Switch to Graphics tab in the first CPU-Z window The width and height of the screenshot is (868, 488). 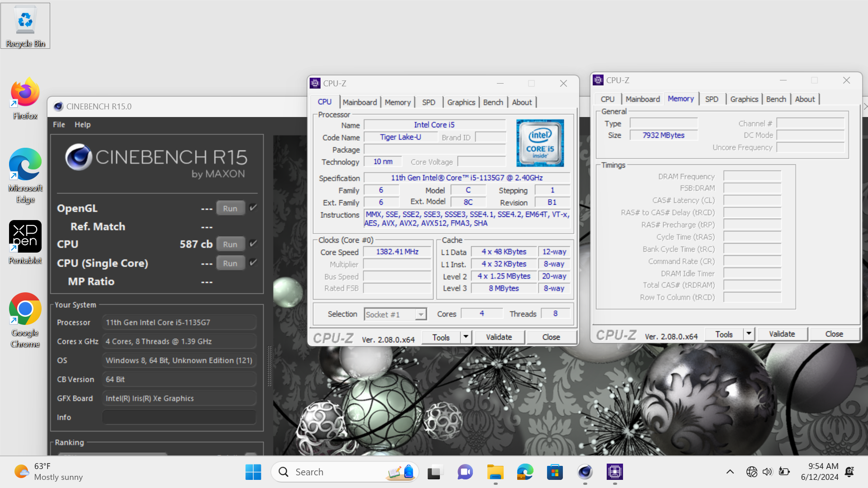(x=461, y=102)
